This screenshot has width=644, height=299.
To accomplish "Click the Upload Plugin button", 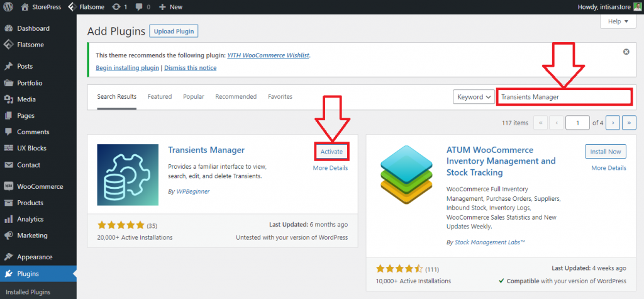I will [x=174, y=31].
